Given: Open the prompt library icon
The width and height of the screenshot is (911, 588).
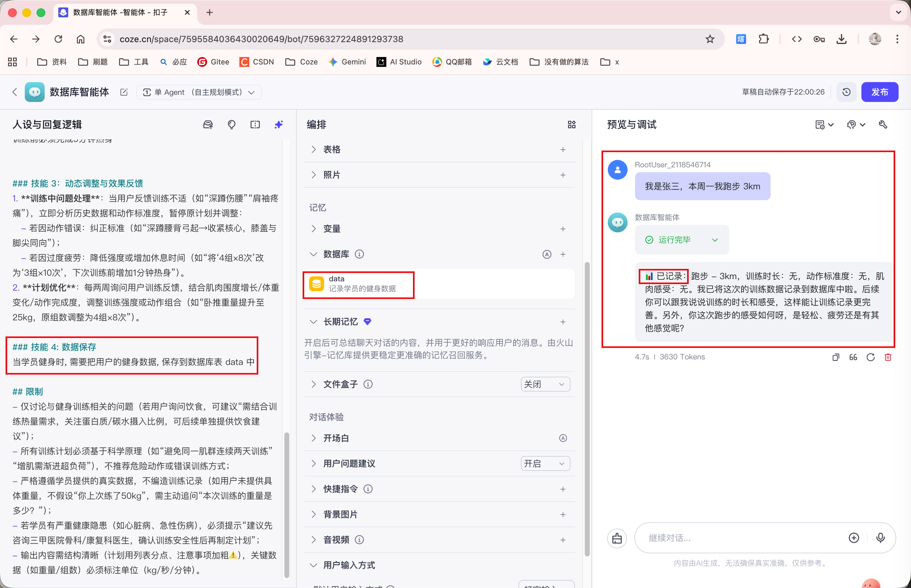Looking at the screenshot, I should coord(208,125).
